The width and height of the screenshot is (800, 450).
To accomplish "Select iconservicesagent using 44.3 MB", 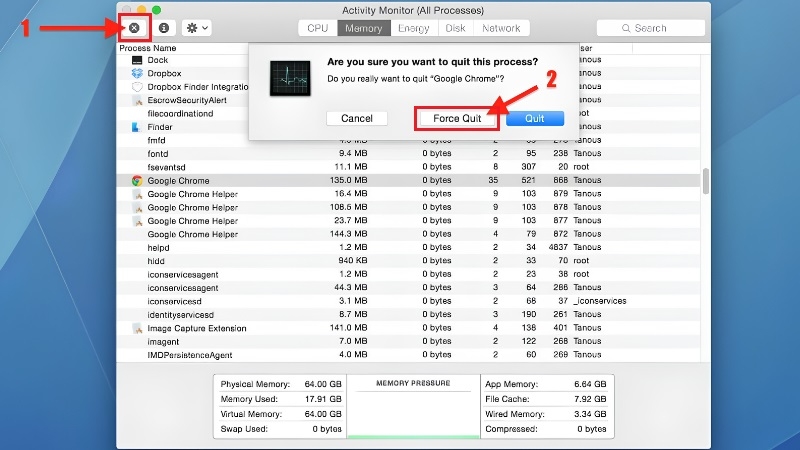I will 408,288.
